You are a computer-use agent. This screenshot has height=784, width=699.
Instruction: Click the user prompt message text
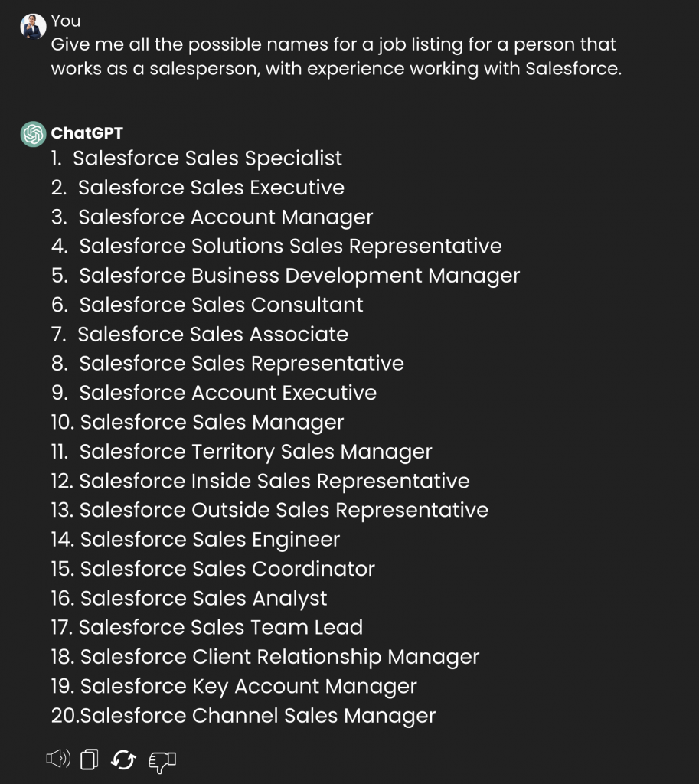pos(337,57)
